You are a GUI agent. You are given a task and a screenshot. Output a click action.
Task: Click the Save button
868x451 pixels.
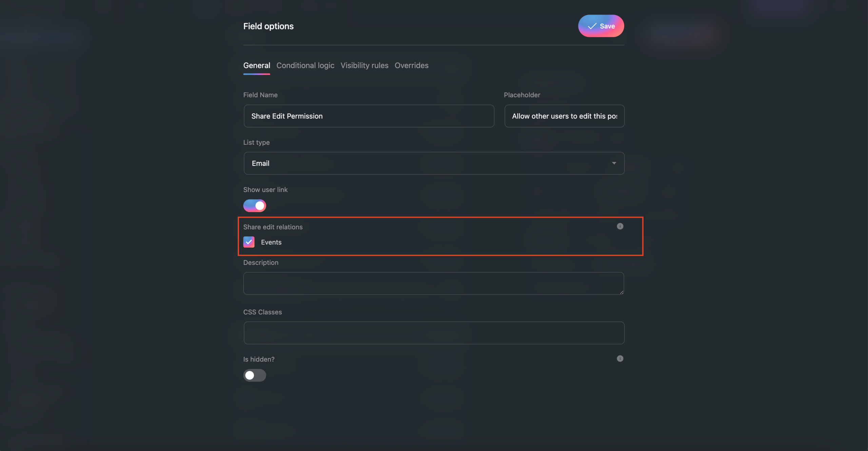pyautogui.click(x=601, y=26)
